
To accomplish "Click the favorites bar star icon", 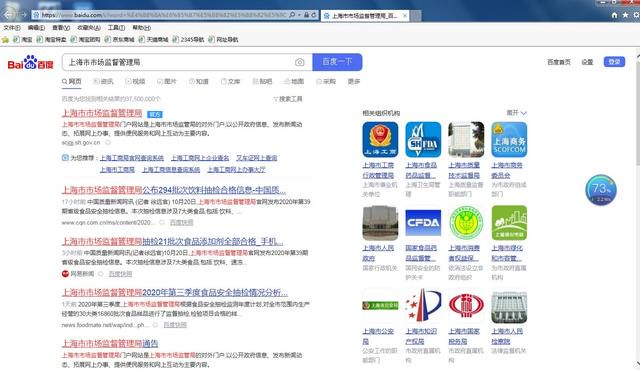I will pyautogui.click(x=5, y=40).
